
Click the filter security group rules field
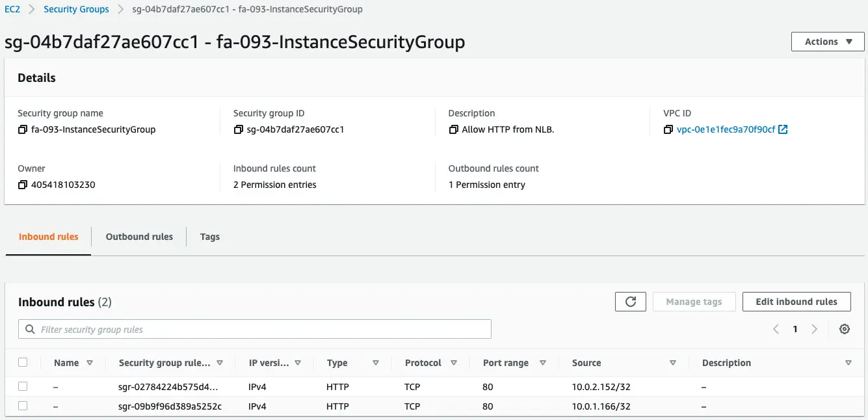click(x=195, y=329)
